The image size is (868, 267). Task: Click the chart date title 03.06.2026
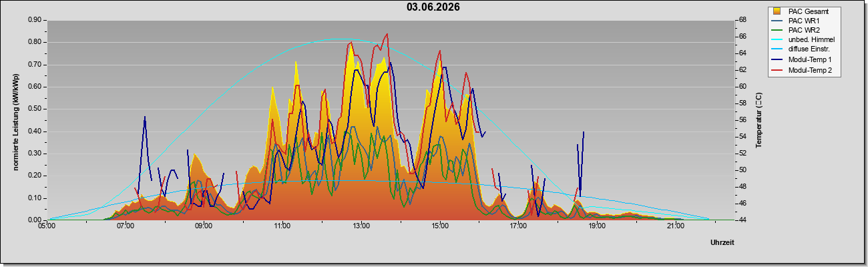tap(433, 7)
